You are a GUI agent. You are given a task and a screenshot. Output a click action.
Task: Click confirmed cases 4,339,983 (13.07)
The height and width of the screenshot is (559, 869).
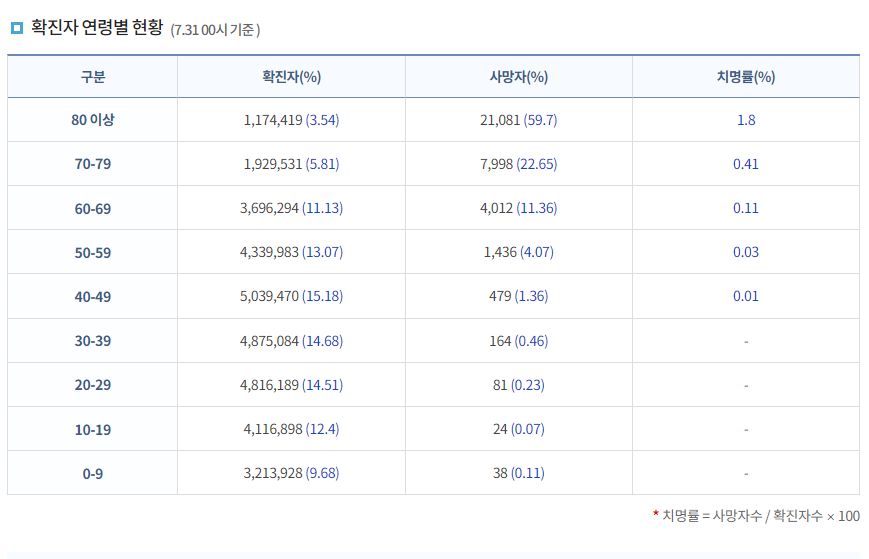point(292,252)
